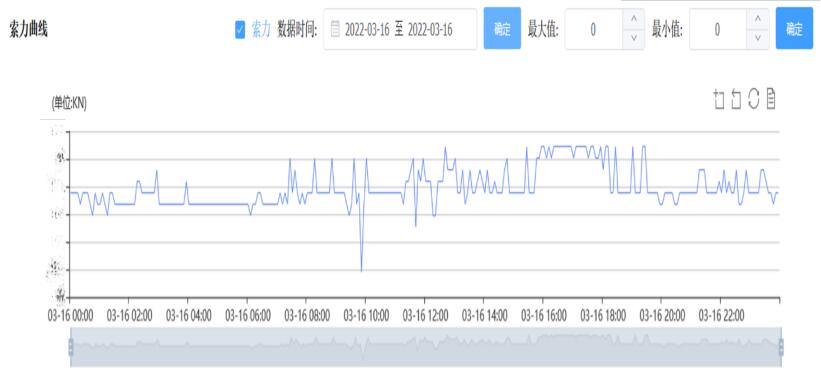Decrease the 最大值 value with down arrow
The width and height of the screenshot is (821, 372).
634,39
